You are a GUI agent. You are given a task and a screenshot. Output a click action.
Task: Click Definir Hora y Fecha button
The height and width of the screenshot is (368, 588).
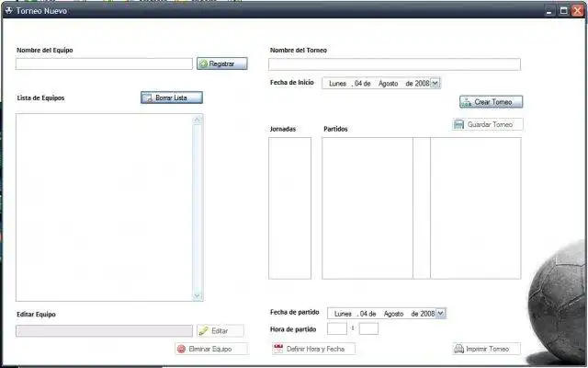tap(313, 349)
